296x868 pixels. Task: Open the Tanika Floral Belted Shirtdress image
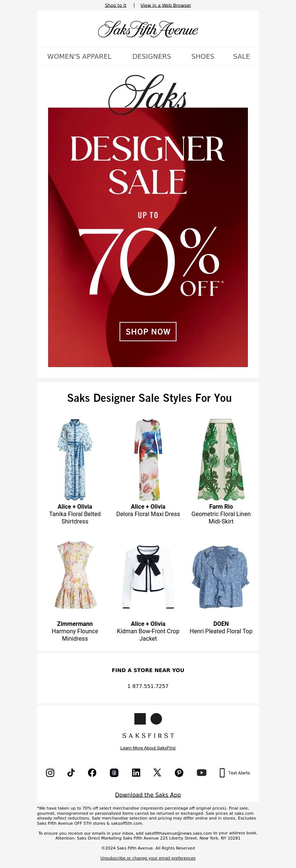75,460
